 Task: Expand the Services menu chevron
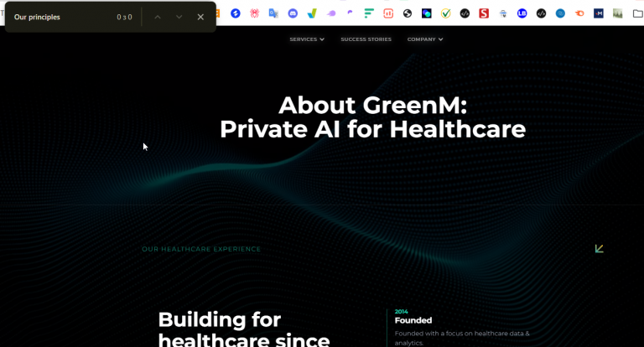pos(322,39)
